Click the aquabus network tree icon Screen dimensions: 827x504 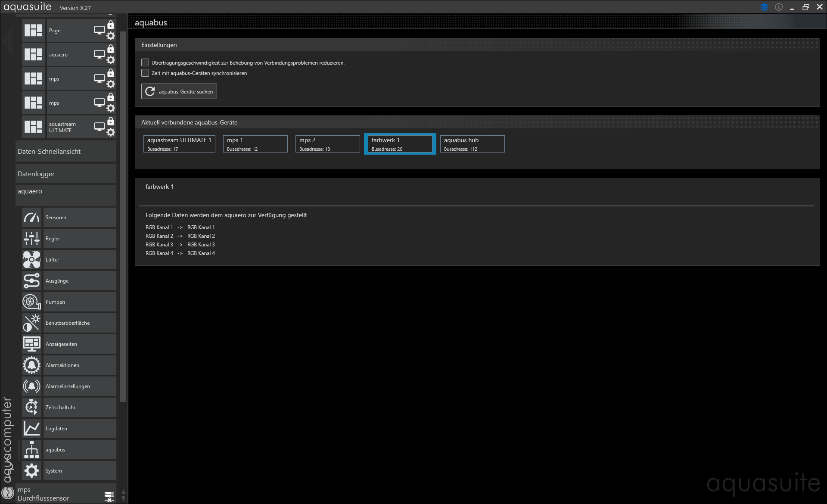click(31, 450)
